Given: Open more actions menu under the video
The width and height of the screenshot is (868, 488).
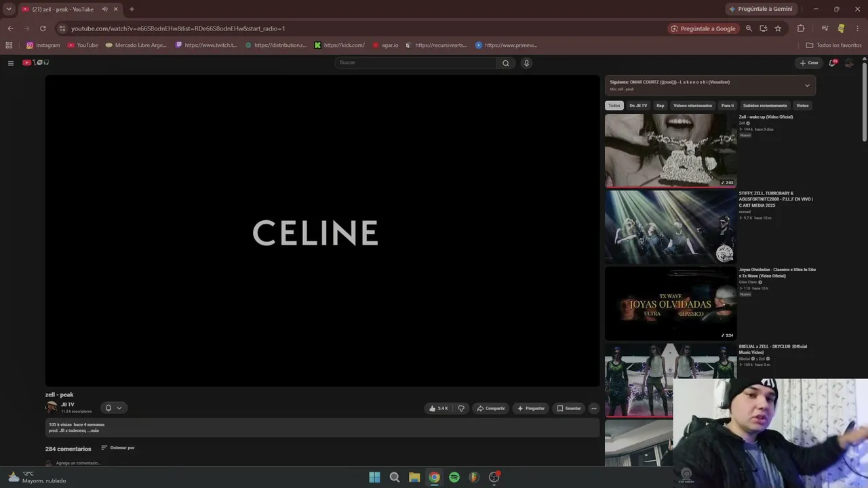Looking at the screenshot, I should (594, 408).
